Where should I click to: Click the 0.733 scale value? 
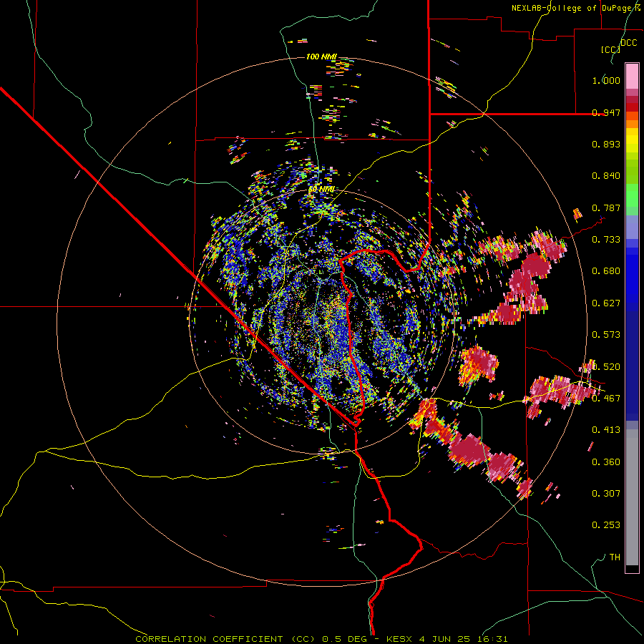pos(606,240)
